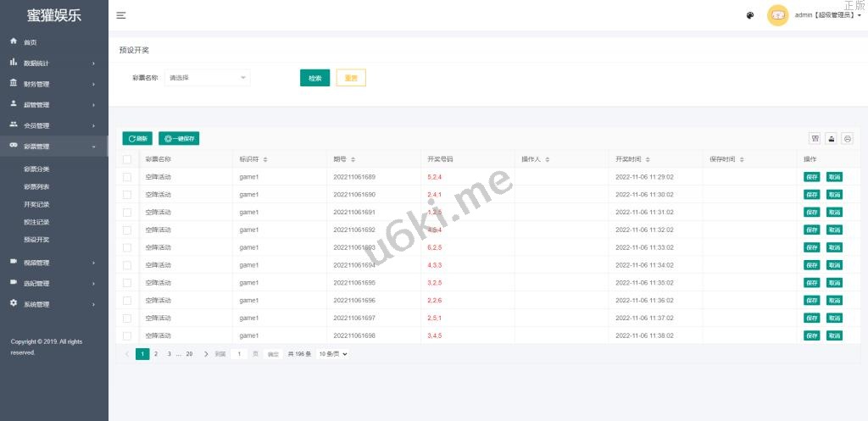Sort by 期号 column arrows
The image size is (868, 421).
(353, 159)
